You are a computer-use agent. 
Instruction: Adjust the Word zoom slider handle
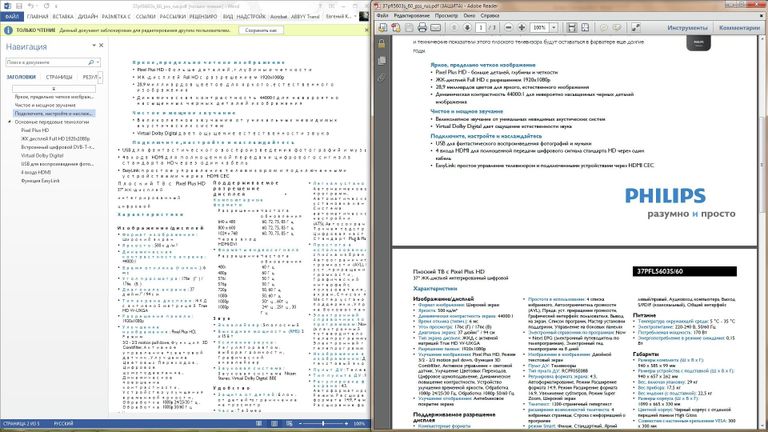pyautogui.click(x=323, y=424)
